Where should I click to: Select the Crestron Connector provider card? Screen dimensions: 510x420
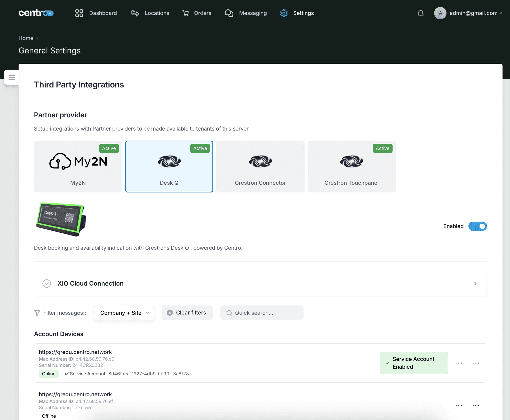[260, 166]
